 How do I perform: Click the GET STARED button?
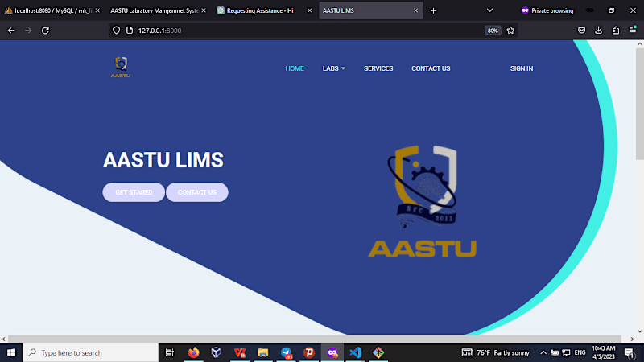134,192
